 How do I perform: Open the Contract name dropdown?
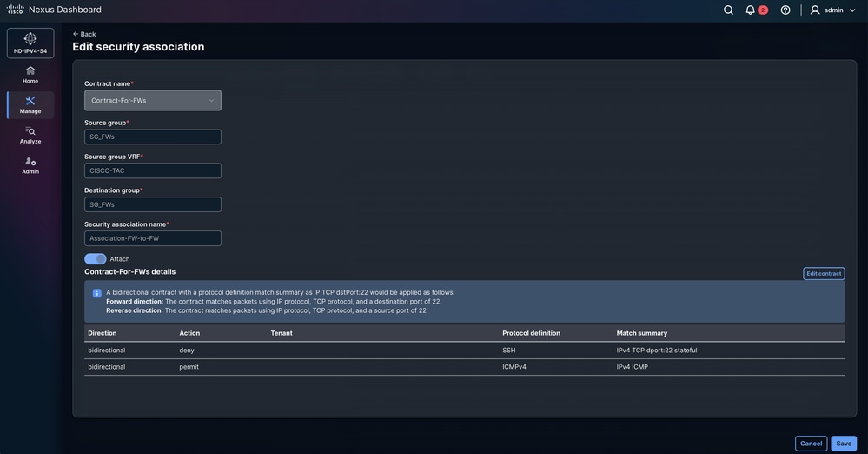pyautogui.click(x=153, y=100)
